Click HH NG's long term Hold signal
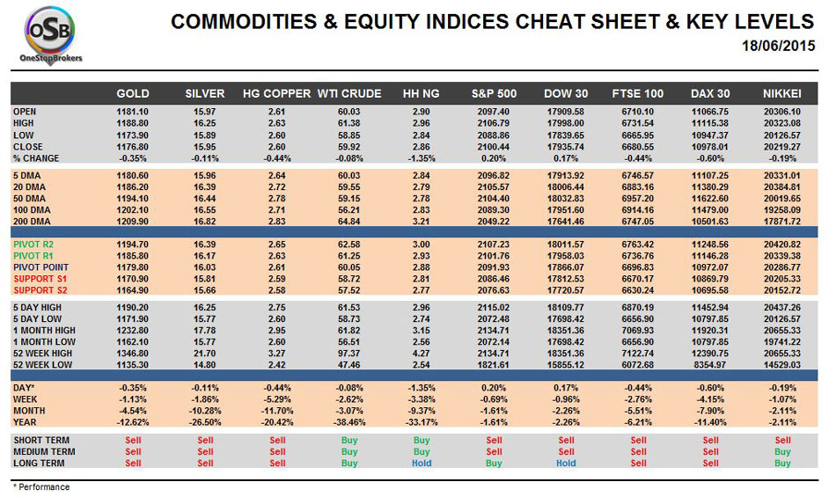The width and height of the screenshot is (836, 504). pyautogui.click(x=422, y=463)
